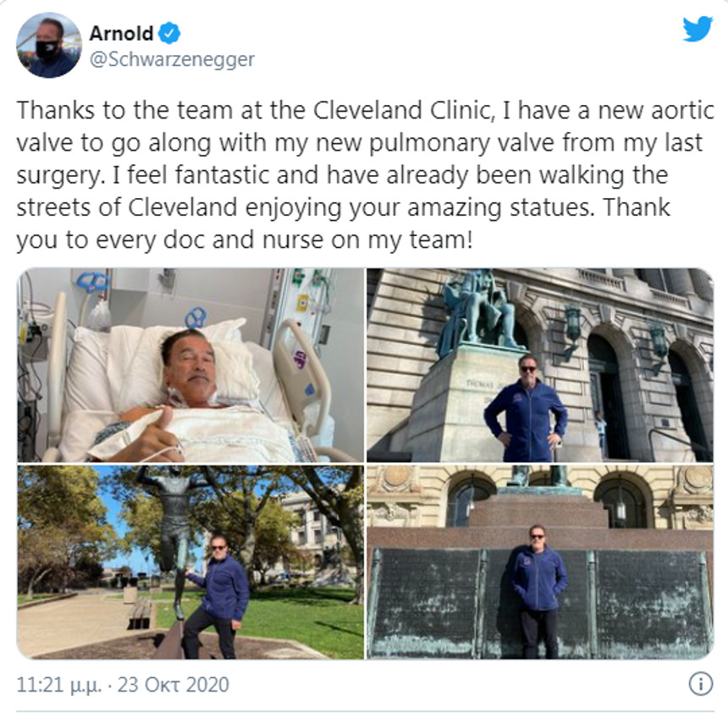Click the 23 Окт 2020 date
This screenshot has width=728, height=716.
coord(174,685)
